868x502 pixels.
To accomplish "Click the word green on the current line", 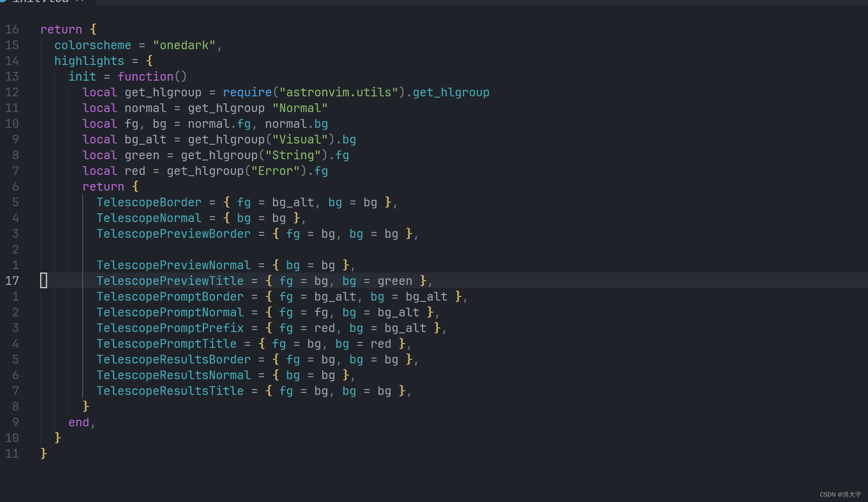I will coord(395,281).
